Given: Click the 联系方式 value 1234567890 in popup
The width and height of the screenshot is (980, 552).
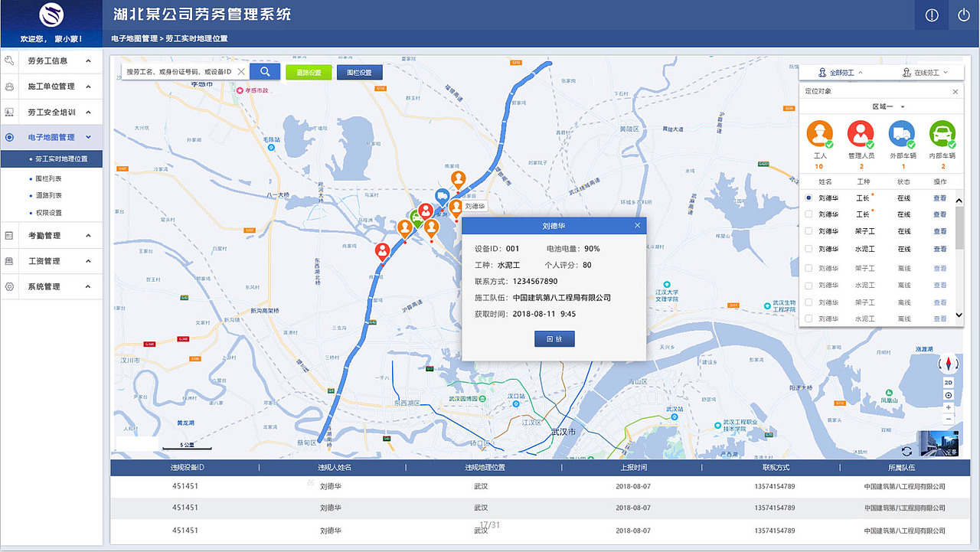Looking at the screenshot, I should pyautogui.click(x=535, y=281).
